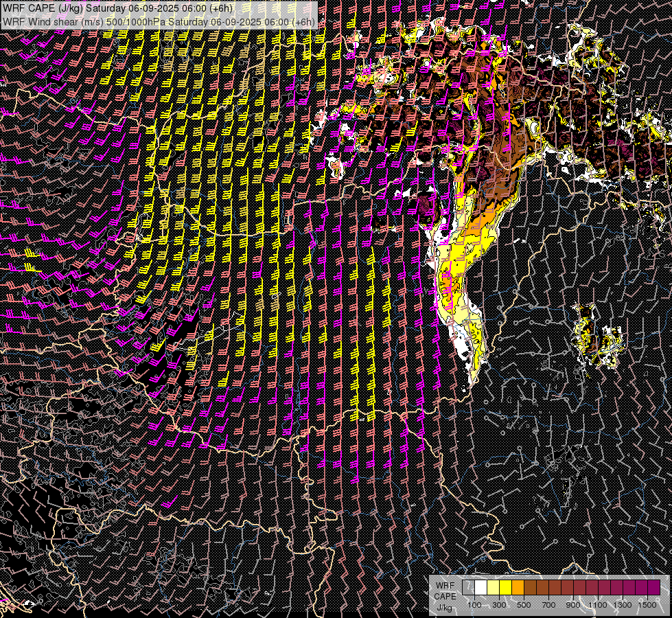Click the '900' legend value
Screen dimensions: 672x618
(x=573, y=605)
